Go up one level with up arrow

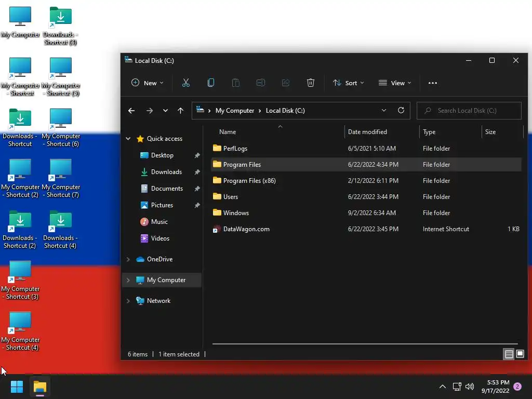(x=180, y=111)
